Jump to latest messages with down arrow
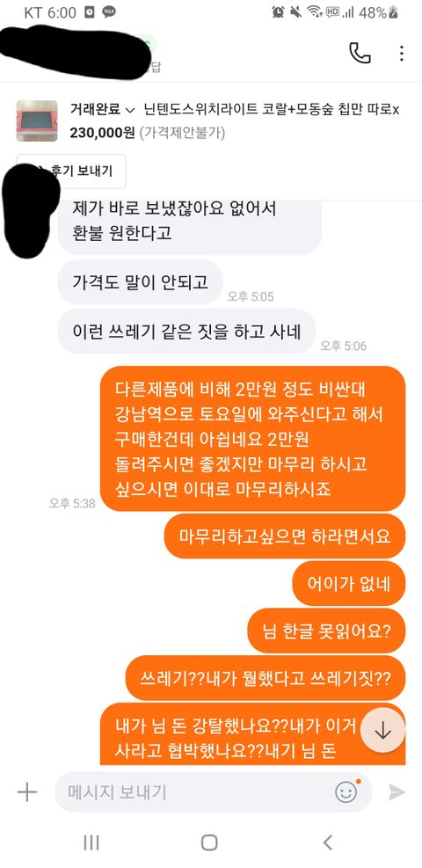Image resolution: width=422 pixels, height=868 pixels. pos(382,730)
